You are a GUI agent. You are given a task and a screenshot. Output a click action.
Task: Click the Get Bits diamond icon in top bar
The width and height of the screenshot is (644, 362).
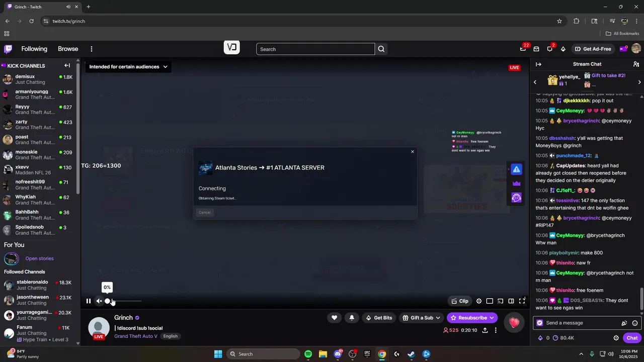click(563, 49)
